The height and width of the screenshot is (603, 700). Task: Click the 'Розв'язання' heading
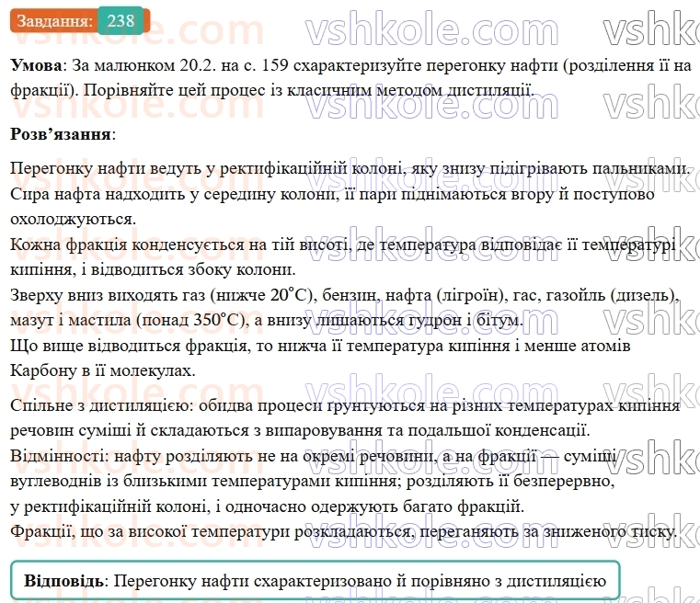(61, 134)
